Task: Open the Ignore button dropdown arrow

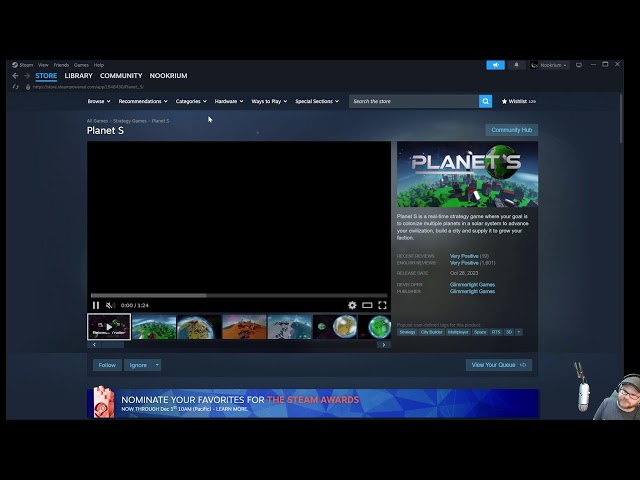Action: 156,365
